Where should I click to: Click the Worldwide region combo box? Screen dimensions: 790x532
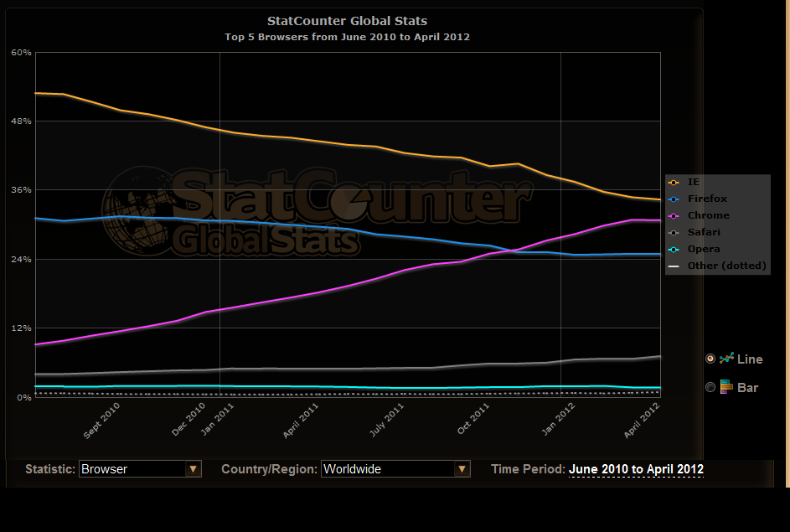pos(395,469)
